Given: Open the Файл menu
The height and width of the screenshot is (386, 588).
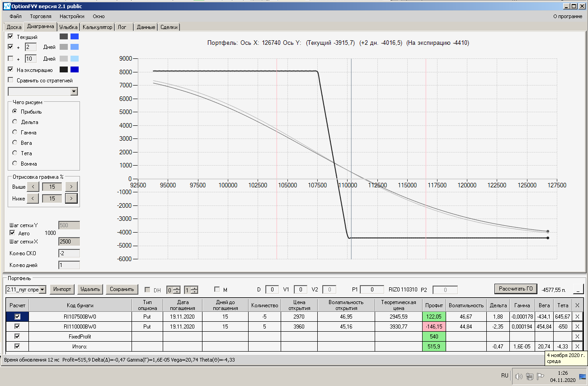Looking at the screenshot, I should pos(15,16).
